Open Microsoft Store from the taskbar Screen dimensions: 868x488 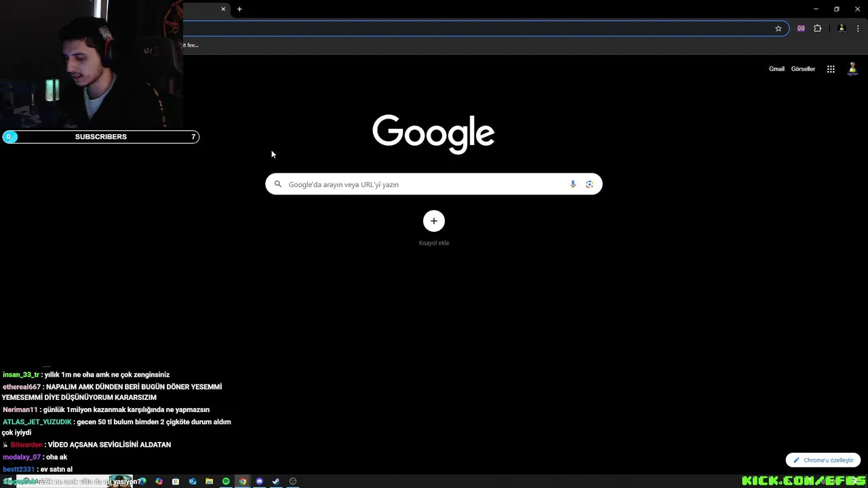click(176, 481)
